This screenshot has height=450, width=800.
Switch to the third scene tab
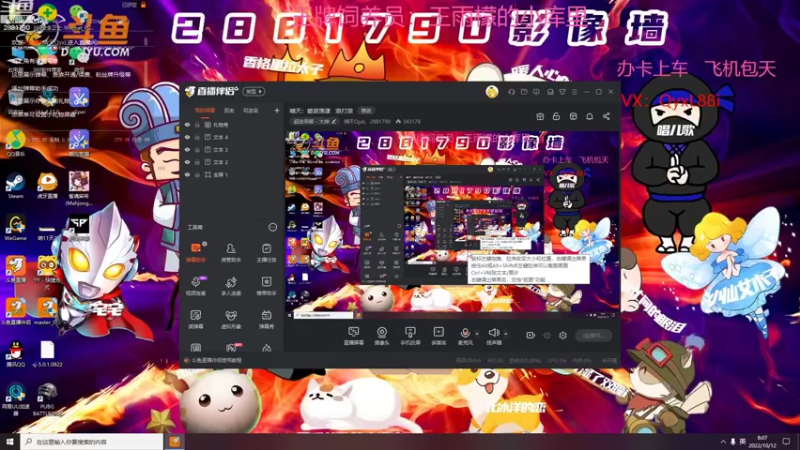coord(250,110)
